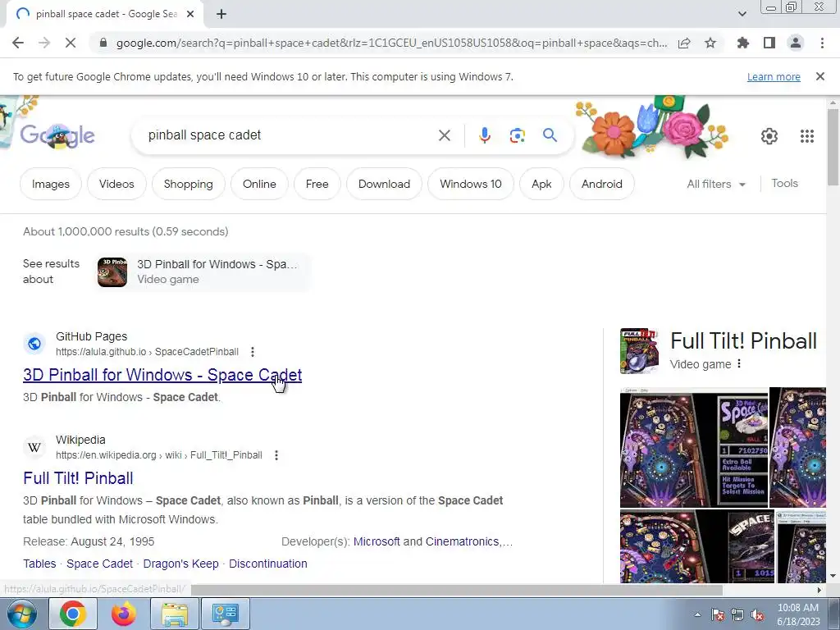Toggle the Chrome side panel icon

tap(769, 43)
